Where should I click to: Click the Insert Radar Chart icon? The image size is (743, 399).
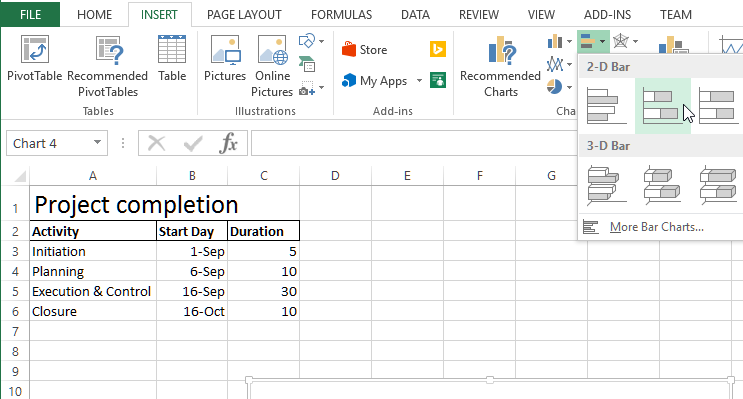(x=621, y=41)
